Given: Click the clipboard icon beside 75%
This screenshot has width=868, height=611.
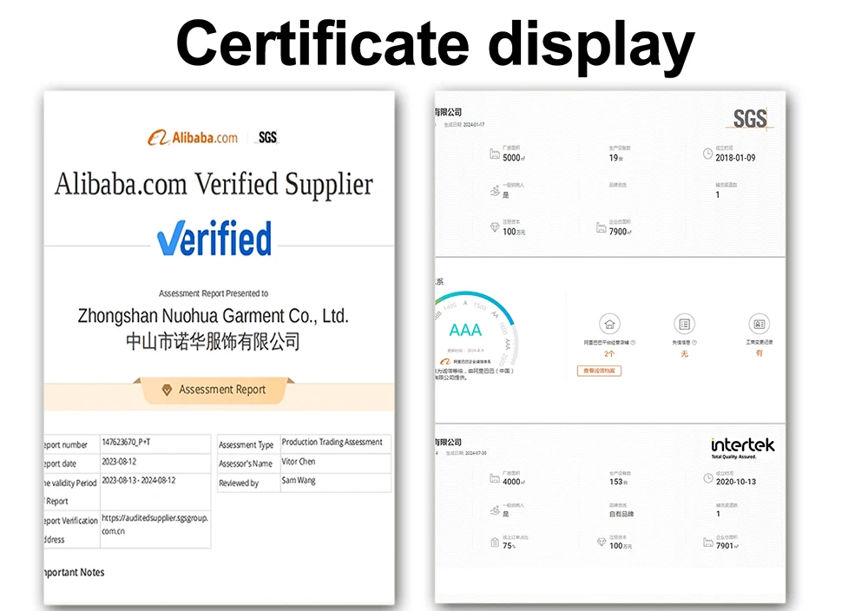Looking at the screenshot, I should (495, 542).
